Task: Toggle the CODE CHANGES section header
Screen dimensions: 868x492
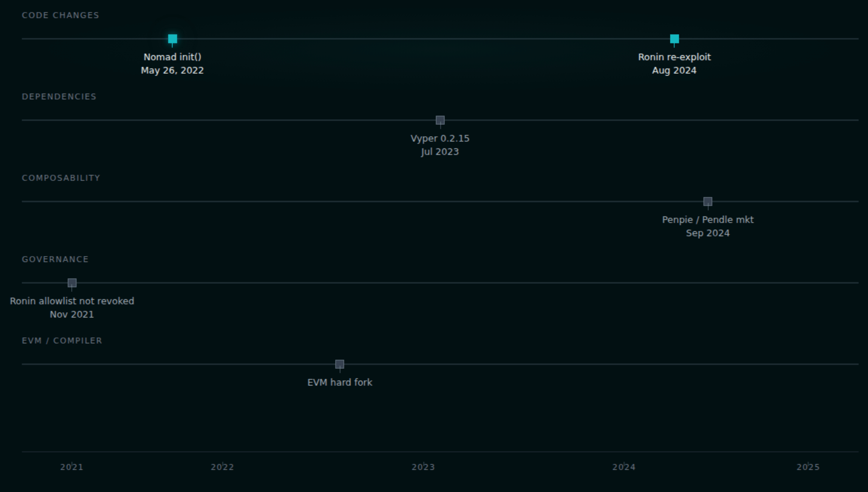Action: tap(61, 15)
